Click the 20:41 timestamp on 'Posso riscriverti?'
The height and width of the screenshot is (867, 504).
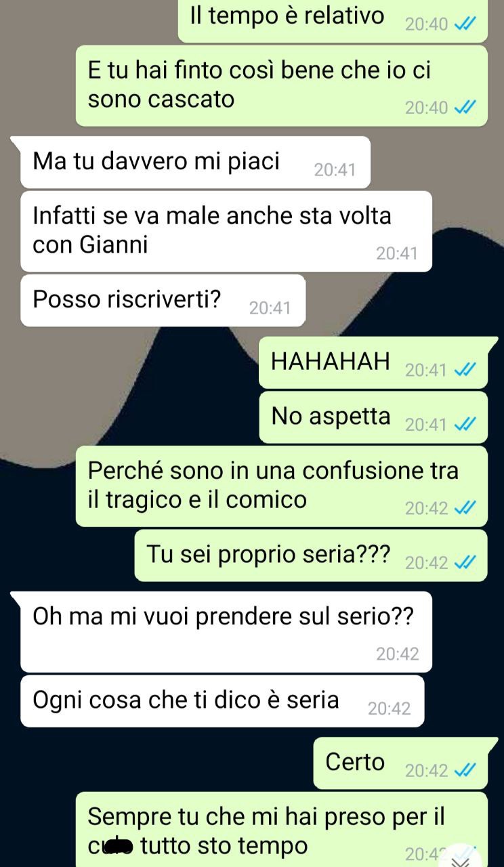click(270, 309)
